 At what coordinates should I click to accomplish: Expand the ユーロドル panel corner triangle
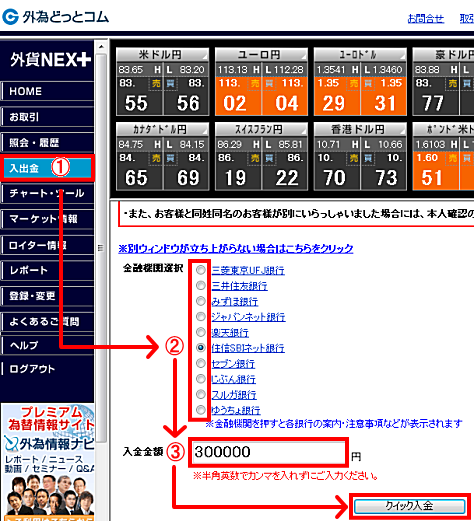coord(402,57)
